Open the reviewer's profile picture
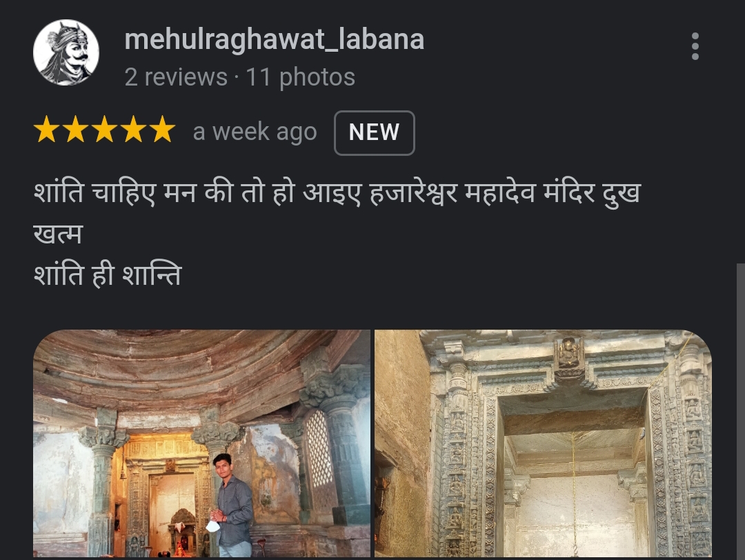 coord(66,52)
